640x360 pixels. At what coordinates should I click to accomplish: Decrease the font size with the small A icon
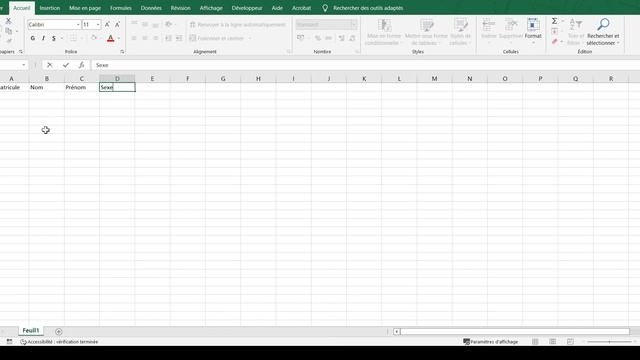click(x=118, y=24)
